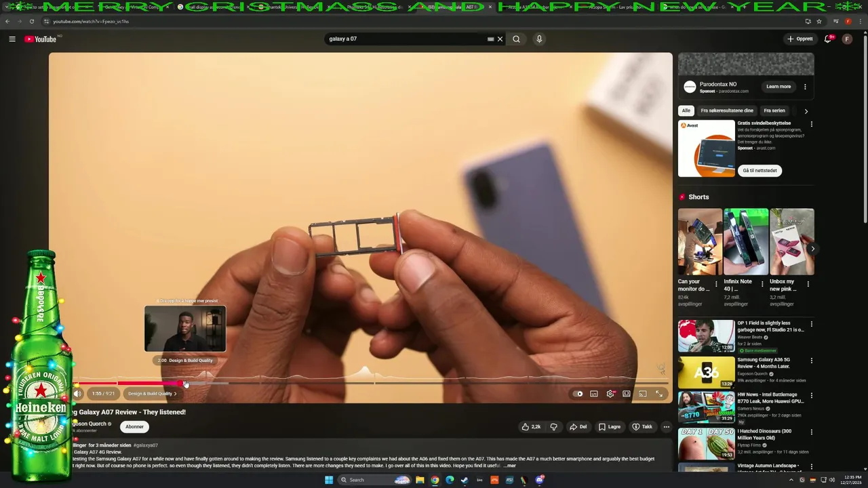The image size is (868, 488).
Task: Submit search with magnifier button
Action: click(x=516, y=39)
